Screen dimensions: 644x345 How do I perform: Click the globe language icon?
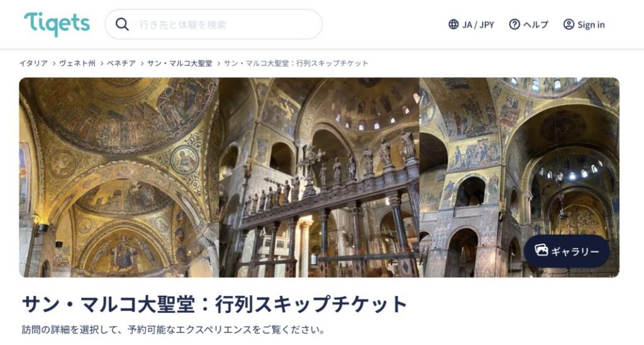[453, 25]
